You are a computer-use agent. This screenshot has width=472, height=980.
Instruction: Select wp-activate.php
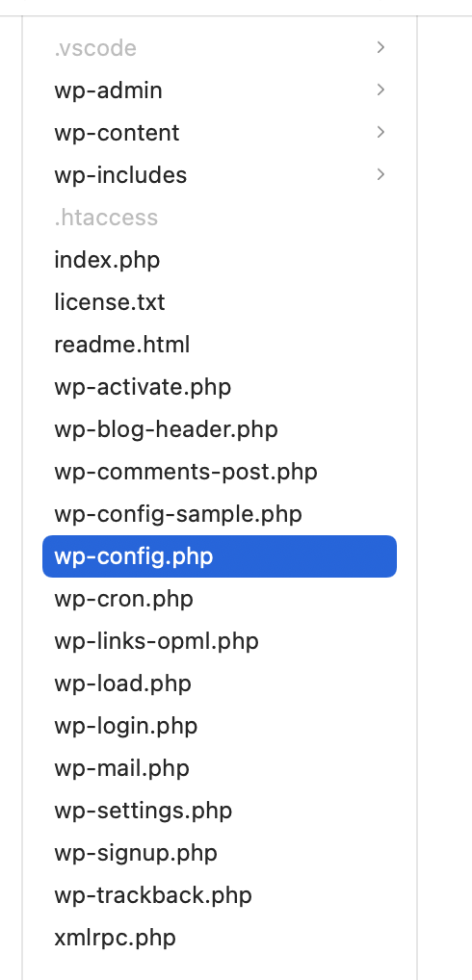pos(220,387)
